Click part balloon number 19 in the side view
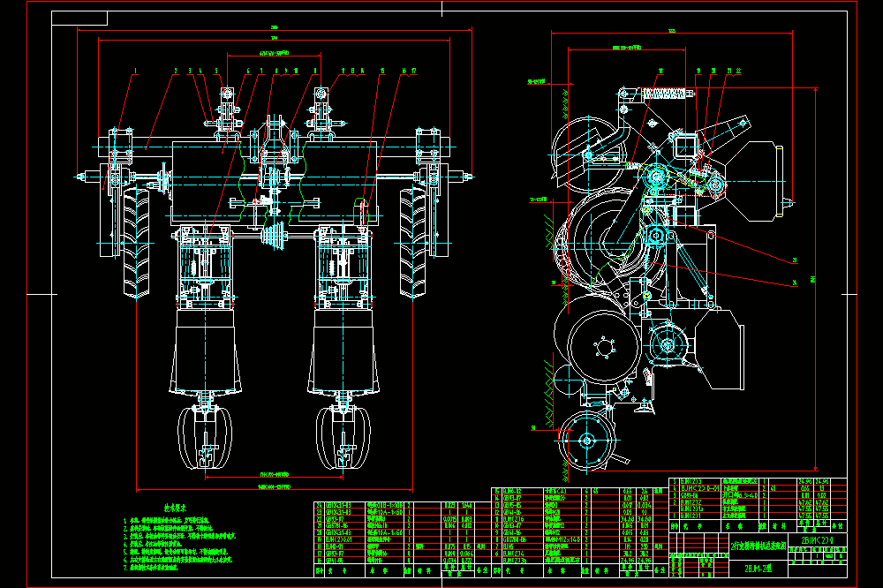Image resolution: width=883 pixels, height=588 pixels. click(x=698, y=71)
